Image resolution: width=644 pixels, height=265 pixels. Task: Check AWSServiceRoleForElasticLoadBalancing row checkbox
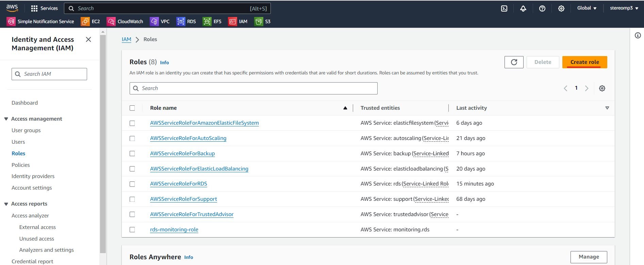(132, 169)
